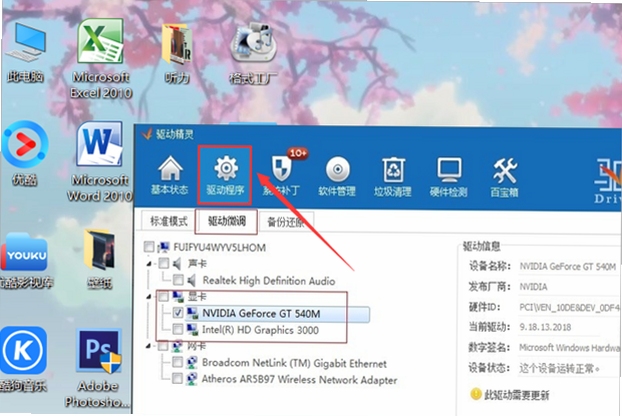622x416 pixels.
Task: Click the 网卡 category network icon
Action: [177, 346]
